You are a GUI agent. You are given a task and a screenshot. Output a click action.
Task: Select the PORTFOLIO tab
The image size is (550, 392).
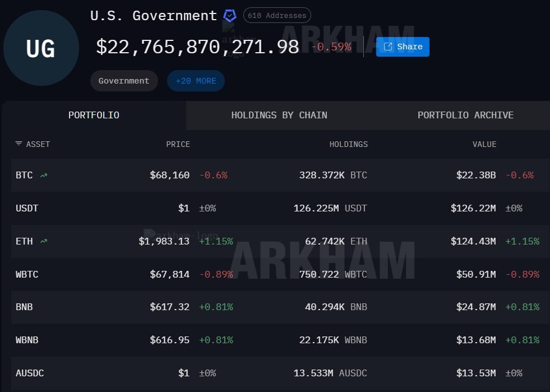94,115
